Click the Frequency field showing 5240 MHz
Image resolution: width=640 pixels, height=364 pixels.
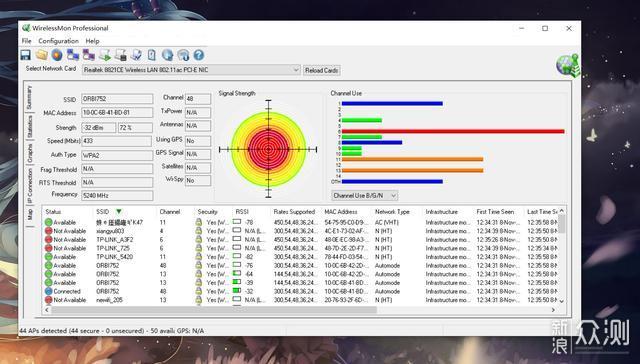tap(117, 195)
